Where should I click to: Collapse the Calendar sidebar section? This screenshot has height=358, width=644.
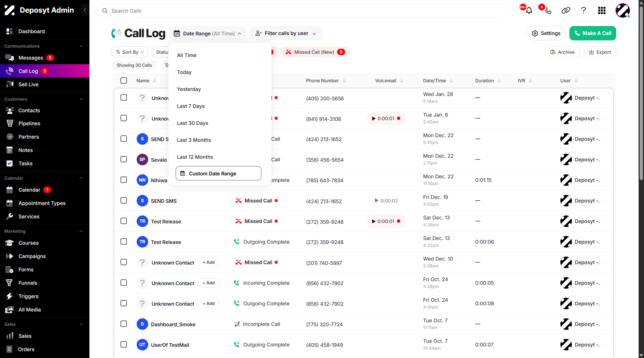(81, 178)
